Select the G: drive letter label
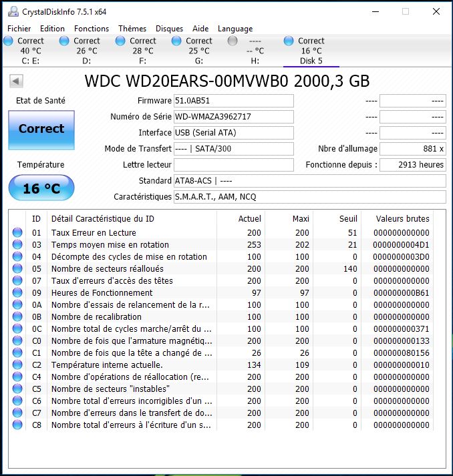453x476 pixels. click(199, 61)
